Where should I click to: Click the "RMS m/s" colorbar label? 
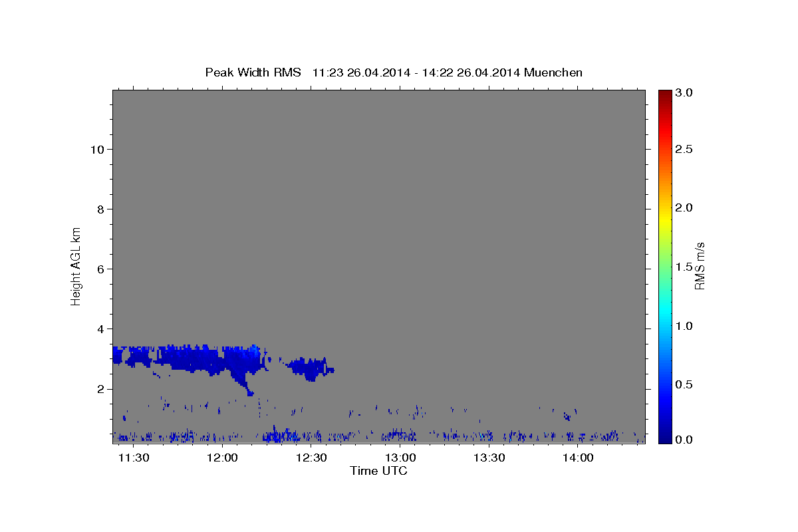click(x=699, y=266)
